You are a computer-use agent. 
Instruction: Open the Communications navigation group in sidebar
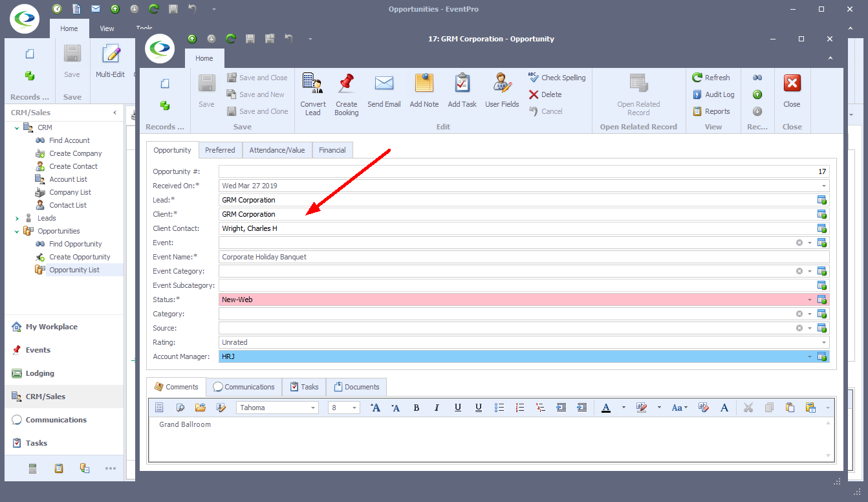(65, 420)
